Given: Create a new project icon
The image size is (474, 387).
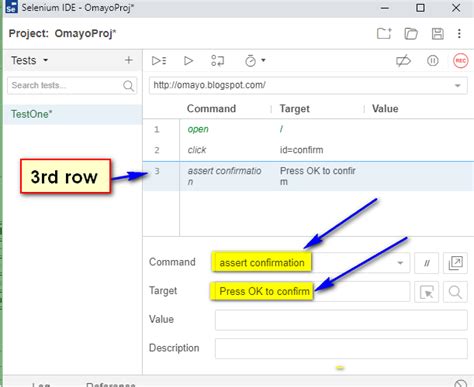Looking at the screenshot, I should click(384, 34).
